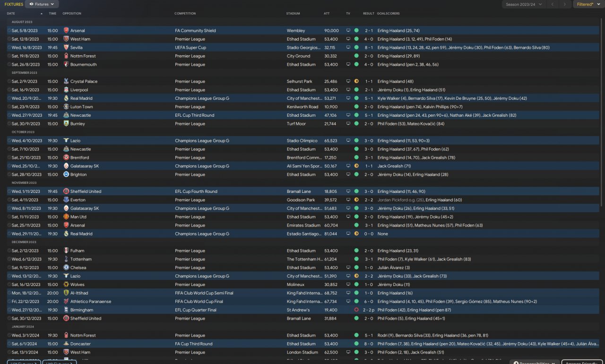Click the 90,000 attendance figure

(x=331, y=31)
